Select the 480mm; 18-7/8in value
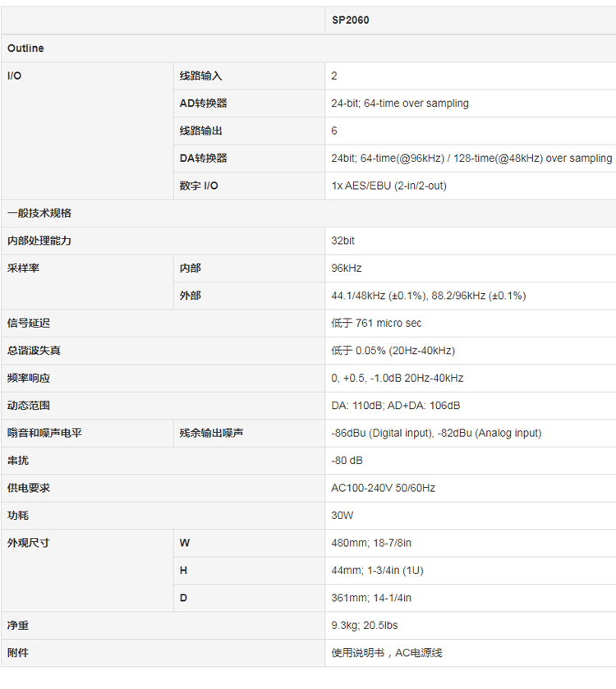The height and width of the screenshot is (689, 616). [x=371, y=543]
